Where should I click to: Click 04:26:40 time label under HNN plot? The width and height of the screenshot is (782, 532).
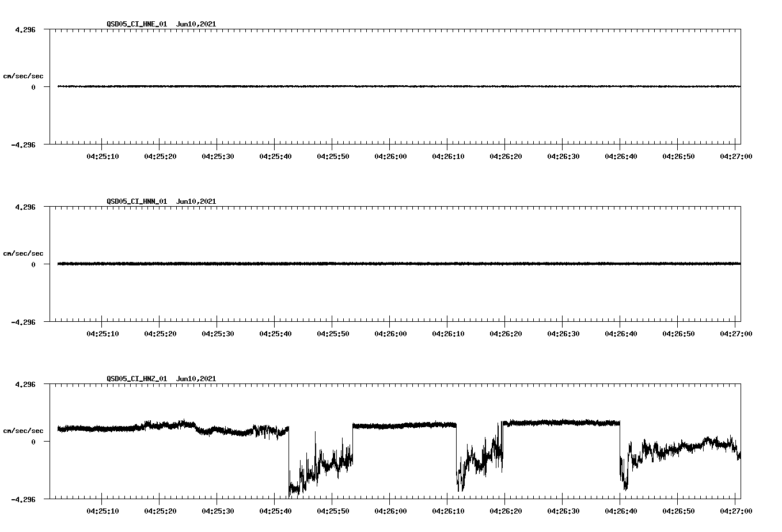click(x=621, y=333)
